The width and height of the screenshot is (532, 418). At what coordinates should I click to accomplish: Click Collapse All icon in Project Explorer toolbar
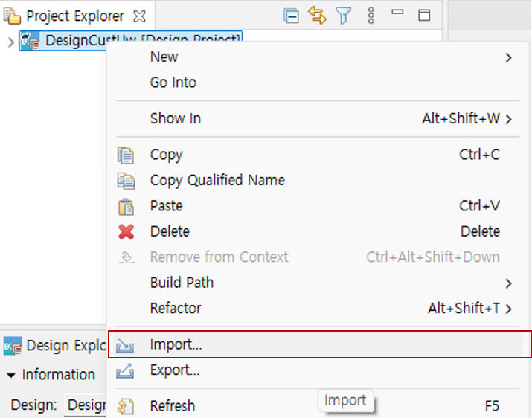(292, 16)
